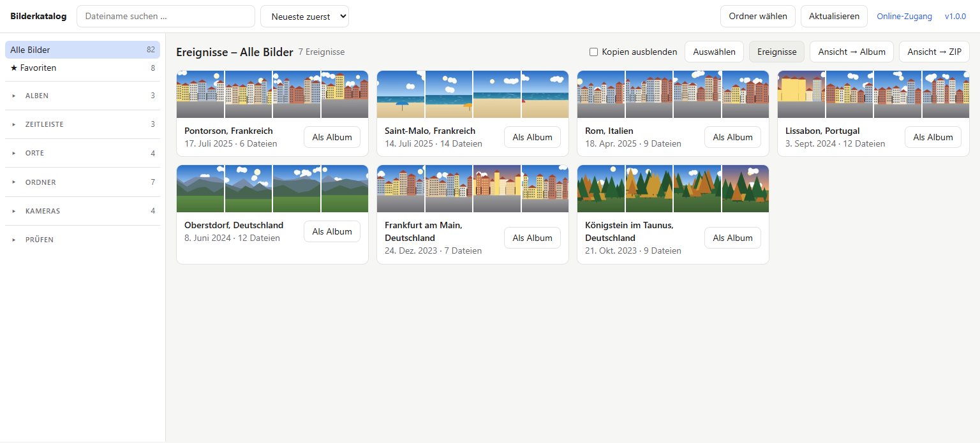Click the Aktualisieren button
Image resolution: width=980 pixels, height=443 pixels.
click(834, 17)
